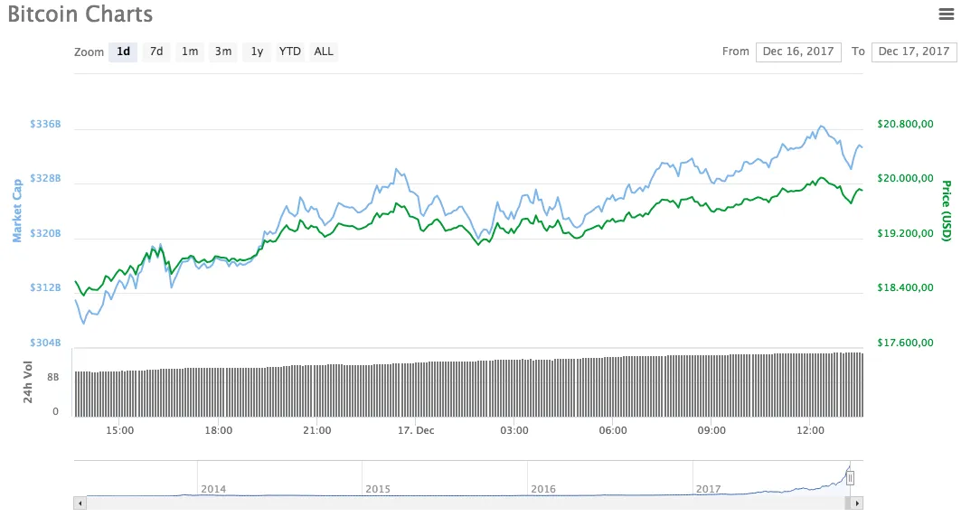Image resolution: width=980 pixels, height=517 pixels.
Task: Click the navigator left scroll arrow
Action: [80, 503]
